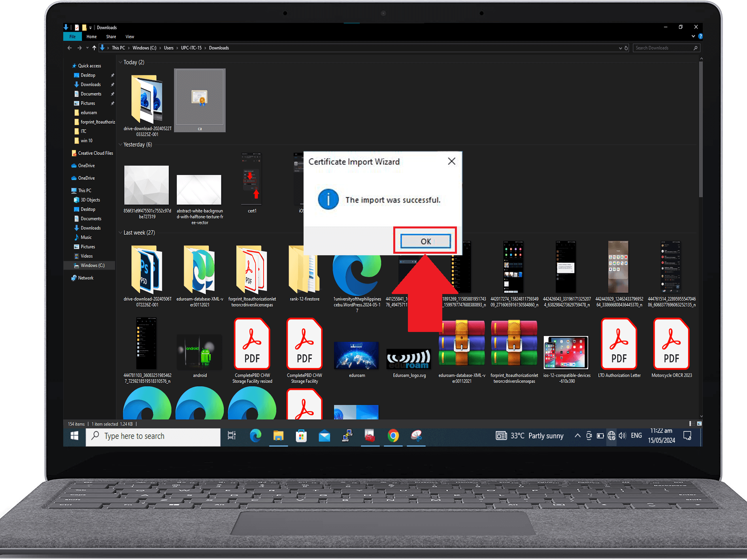
Task: Switch to details view layout
Action: click(x=691, y=424)
